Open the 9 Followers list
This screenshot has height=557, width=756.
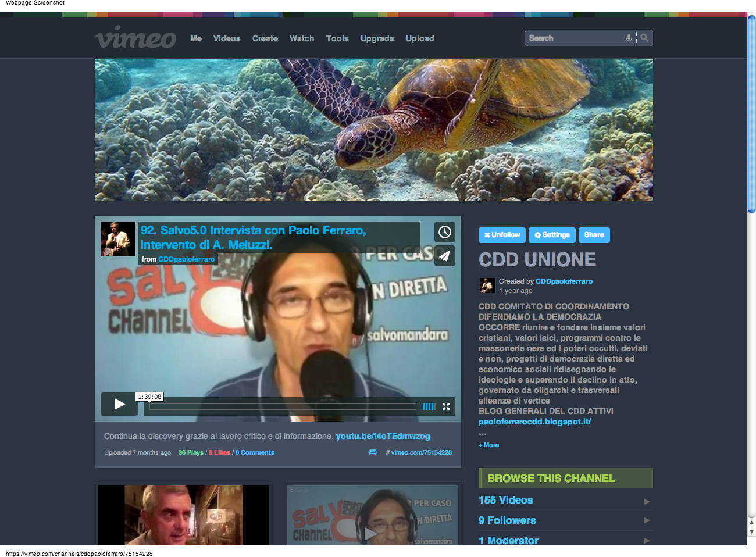[507, 520]
